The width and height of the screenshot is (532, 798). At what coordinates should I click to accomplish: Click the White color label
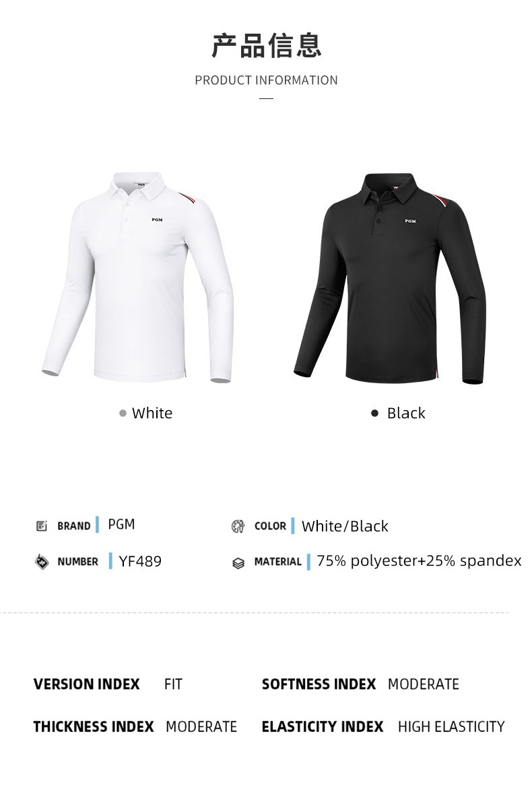pos(152,413)
